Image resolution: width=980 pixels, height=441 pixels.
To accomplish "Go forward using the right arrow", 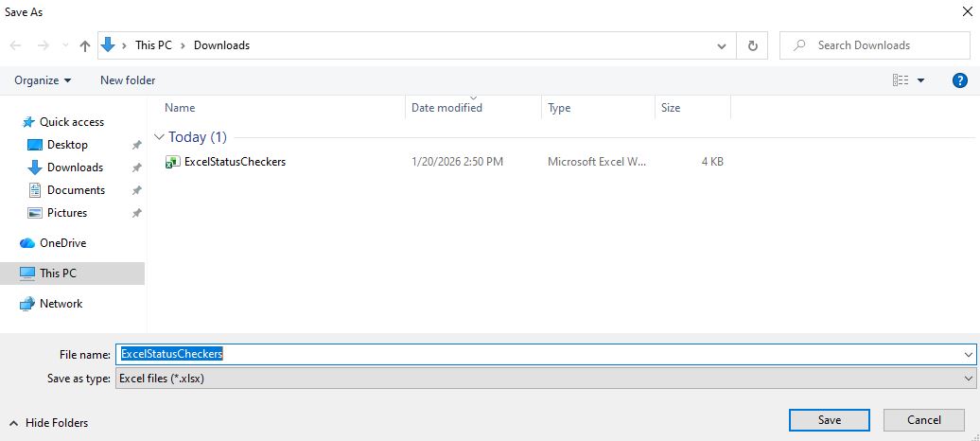I will (44, 45).
